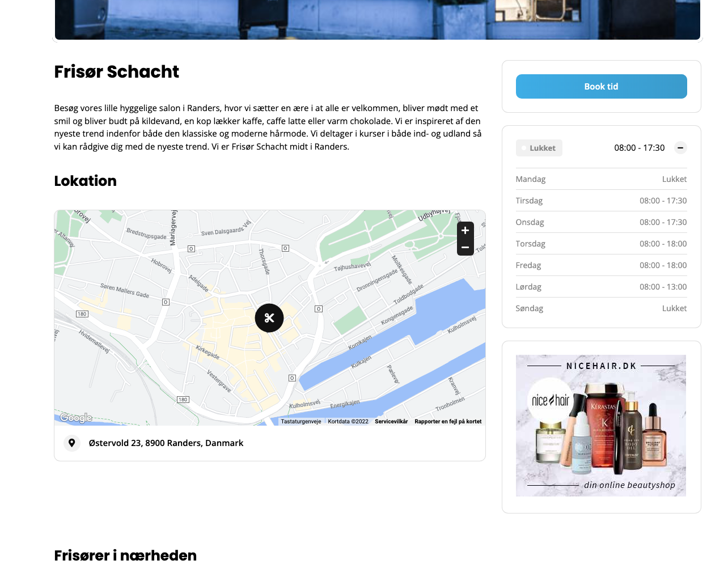Open the Google logo on map
The height and width of the screenshot is (573, 728).
tap(76, 418)
